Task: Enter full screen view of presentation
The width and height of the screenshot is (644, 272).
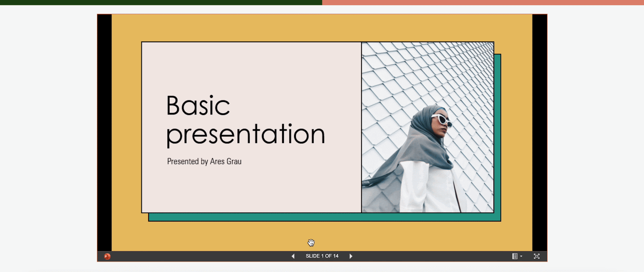Action: point(537,256)
